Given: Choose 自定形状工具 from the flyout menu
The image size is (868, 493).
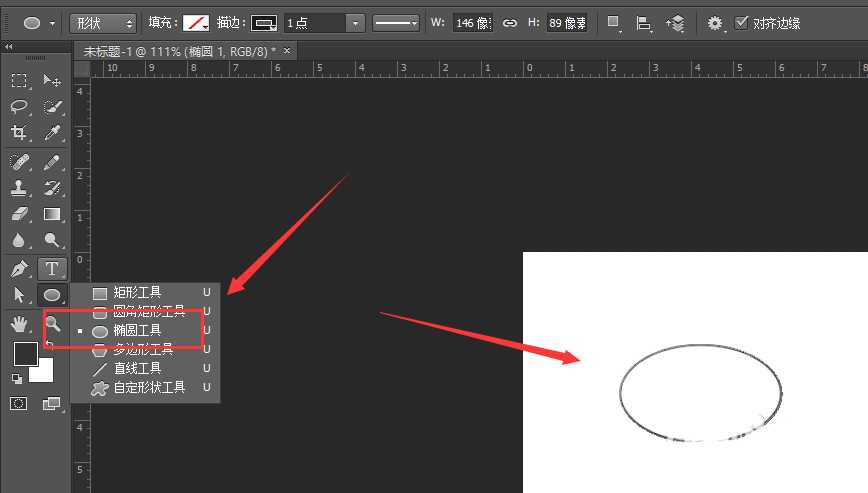Looking at the screenshot, I should tap(149, 387).
